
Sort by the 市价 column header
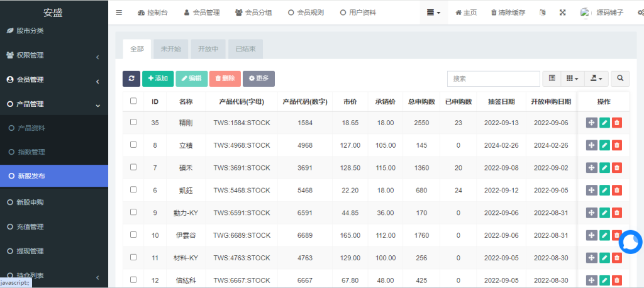pos(350,102)
